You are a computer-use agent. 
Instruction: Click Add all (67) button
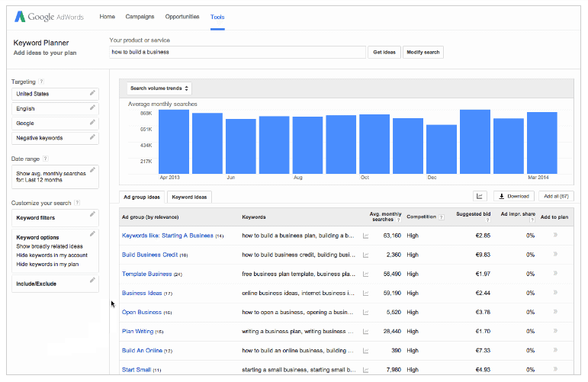click(556, 196)
